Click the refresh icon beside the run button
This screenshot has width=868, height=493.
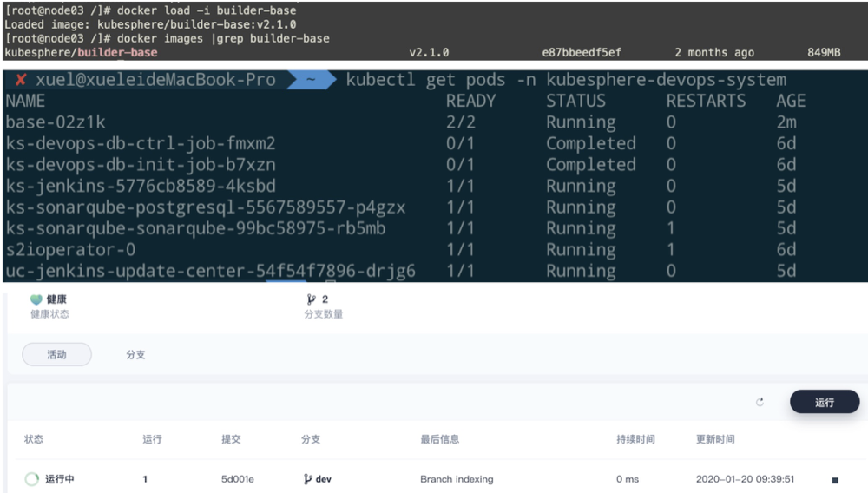click(x=760, y=402)
